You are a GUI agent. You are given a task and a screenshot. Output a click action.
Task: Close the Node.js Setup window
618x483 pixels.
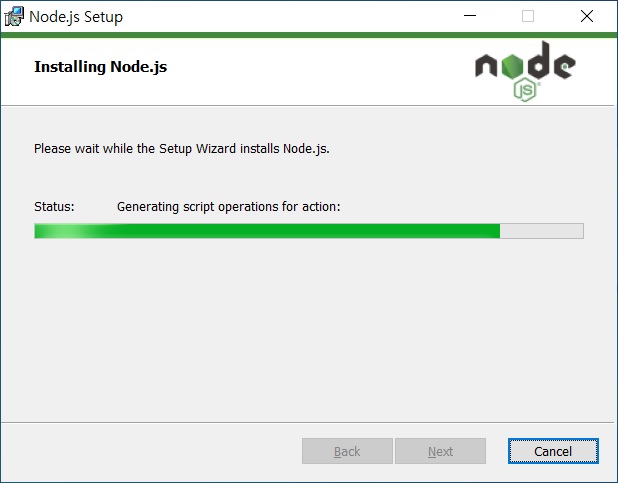(587, 16)
